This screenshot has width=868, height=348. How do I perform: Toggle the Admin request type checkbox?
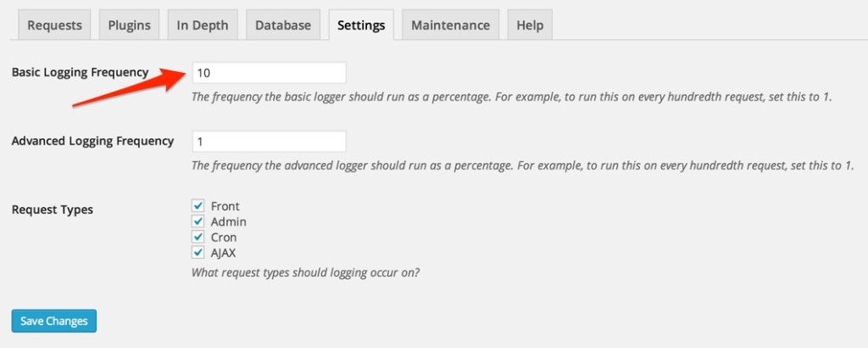(x=198, y=222)
